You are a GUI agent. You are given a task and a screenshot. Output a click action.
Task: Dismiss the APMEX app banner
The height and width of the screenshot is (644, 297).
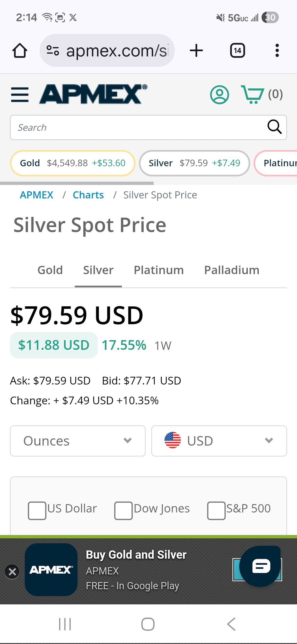[12, 571]
